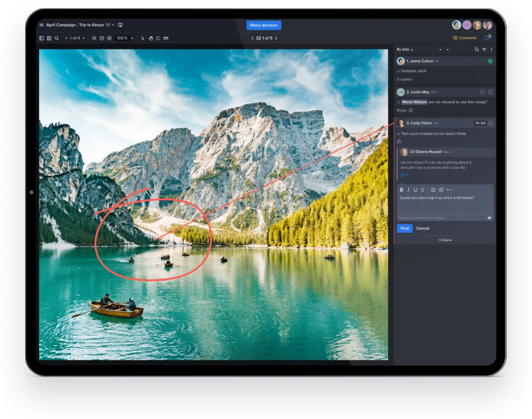Open the comment panel three-dot menu
Viewport: 532px width, 419px height.
coord(492,50)
